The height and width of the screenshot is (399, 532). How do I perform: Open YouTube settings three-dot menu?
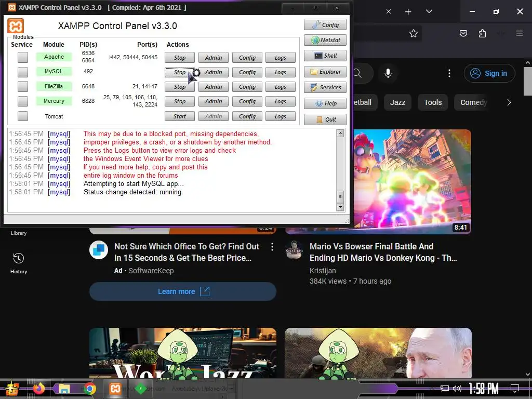click(x=449, y=73)
